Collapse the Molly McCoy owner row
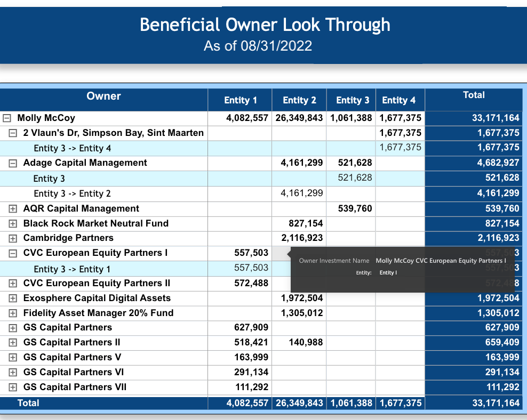This screenshot has width=527, height=420. [x=7, y=118]
